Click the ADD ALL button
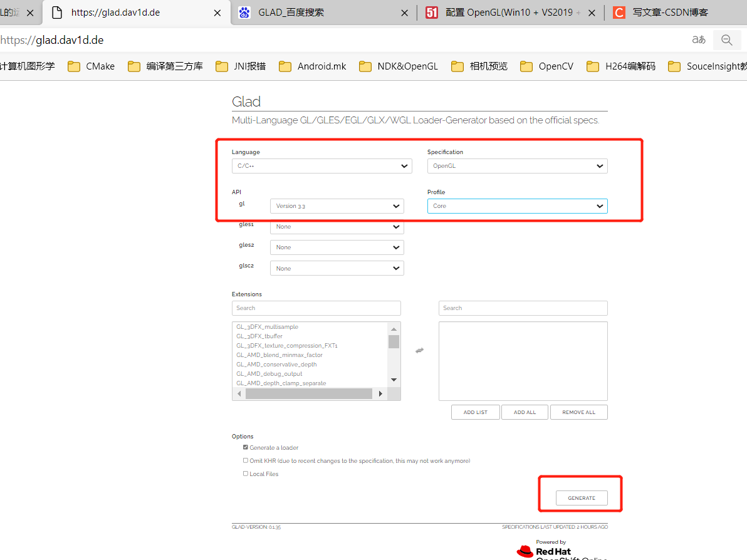The image size is (747, 560). (x=525, y=412)
